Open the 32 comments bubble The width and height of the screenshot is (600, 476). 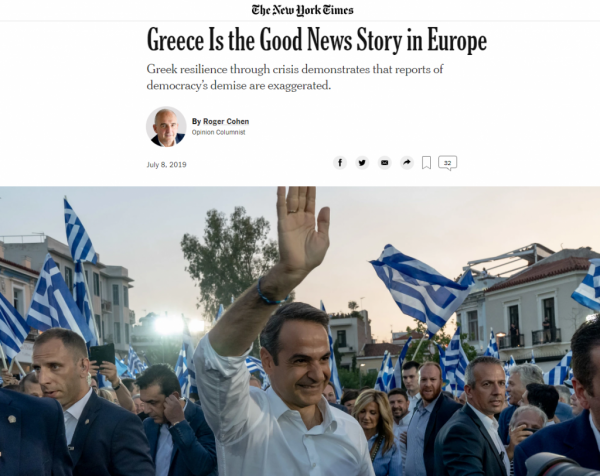[447, 163]
